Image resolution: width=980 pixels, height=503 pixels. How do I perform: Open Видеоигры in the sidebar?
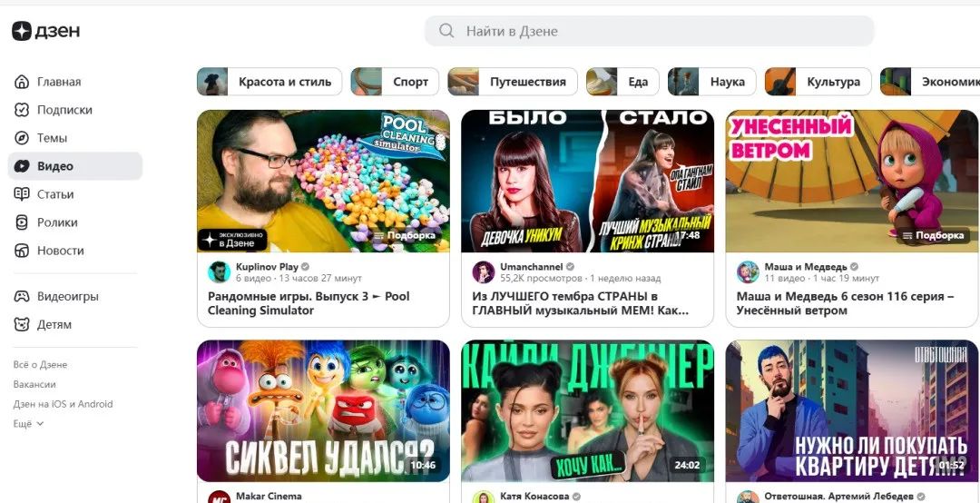(75, 297)
